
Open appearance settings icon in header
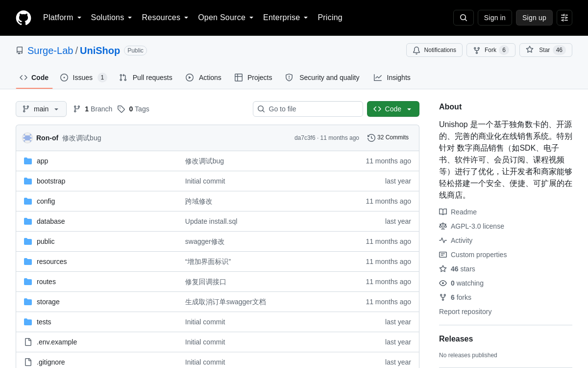564,18
